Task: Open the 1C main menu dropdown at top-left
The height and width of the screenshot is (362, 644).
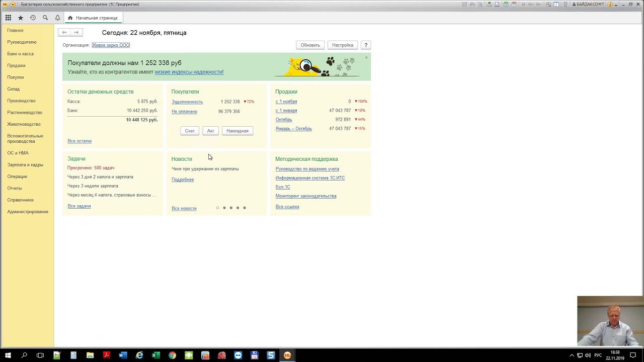Action: click(x=13, y=5)
